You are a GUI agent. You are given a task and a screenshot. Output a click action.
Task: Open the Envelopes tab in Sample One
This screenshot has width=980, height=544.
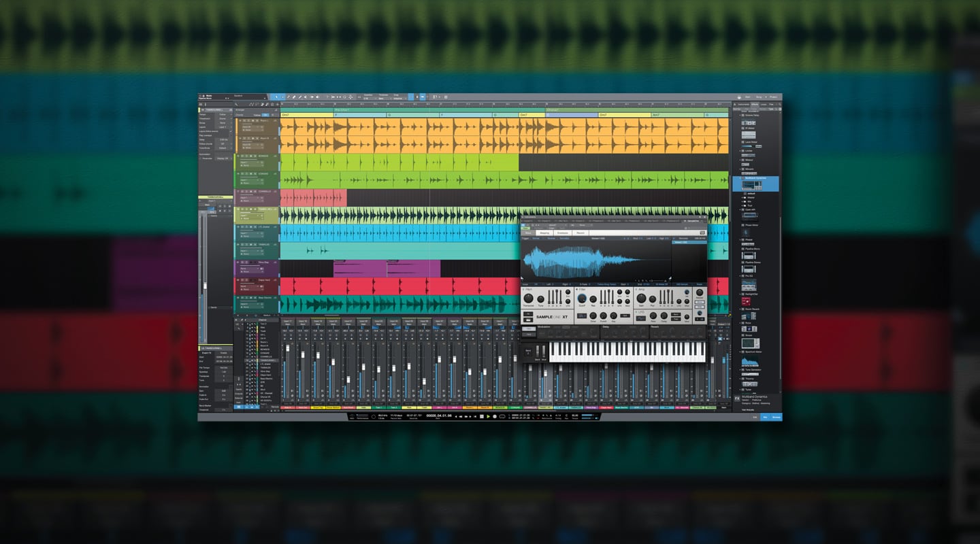(x=563, y=233)
